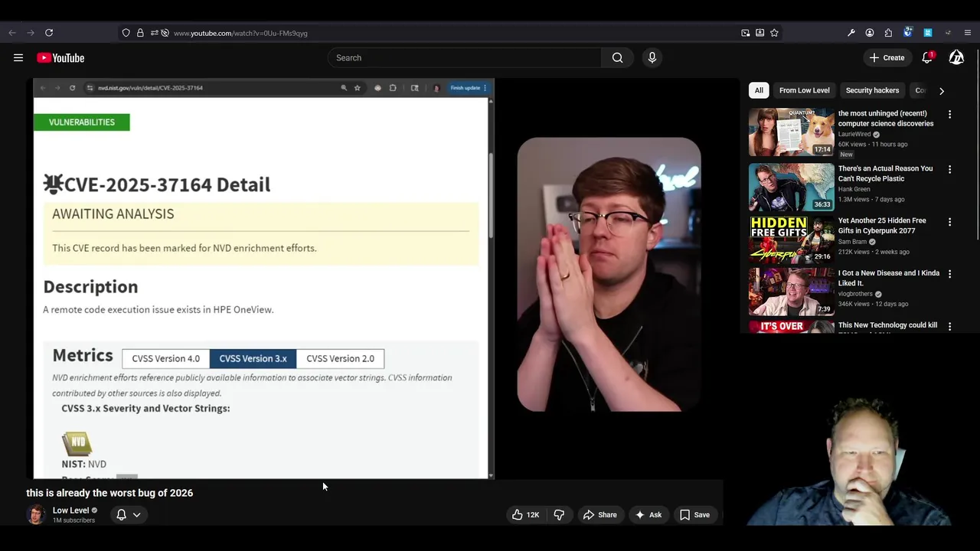This screenshot has height=551, width=980.
Task: Open the YouTube guide hamburger menu
Action: click(x=18, y=57)
